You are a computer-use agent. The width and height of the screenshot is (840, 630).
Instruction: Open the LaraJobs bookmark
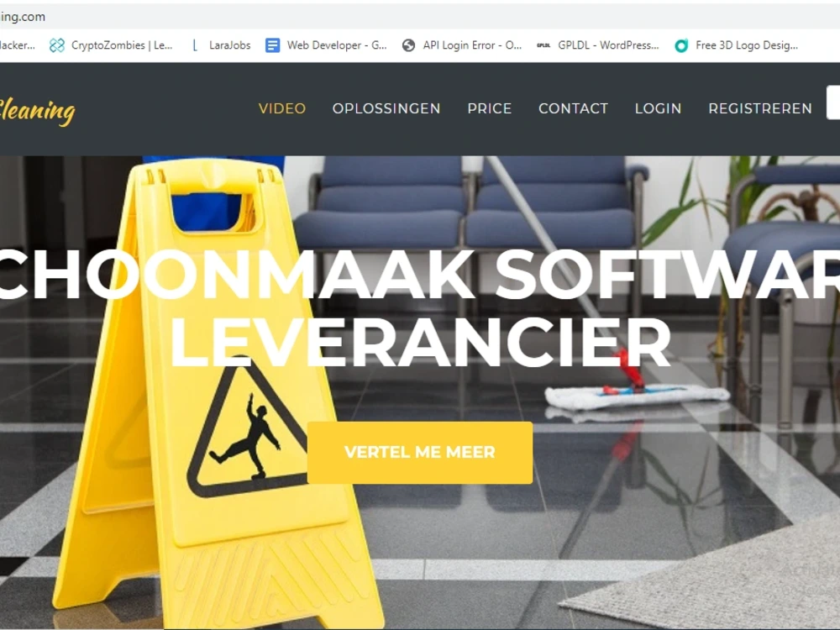(x=221, y=45)
